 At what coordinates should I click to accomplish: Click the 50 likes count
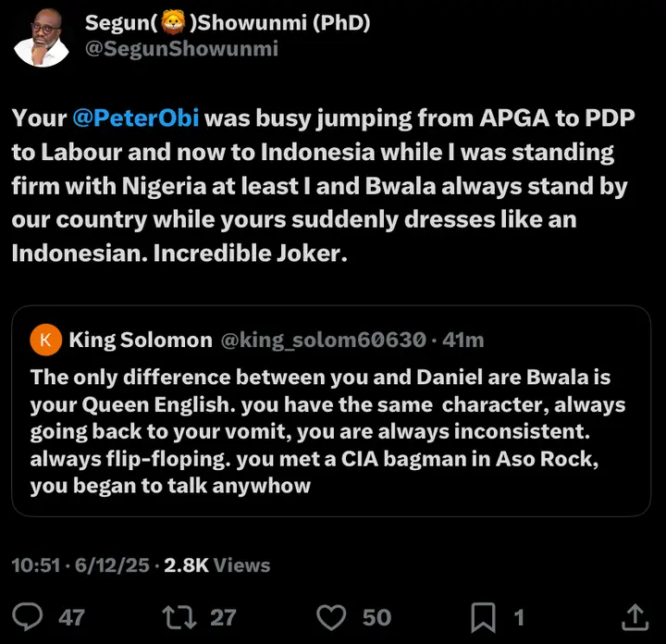pos(376,617)
